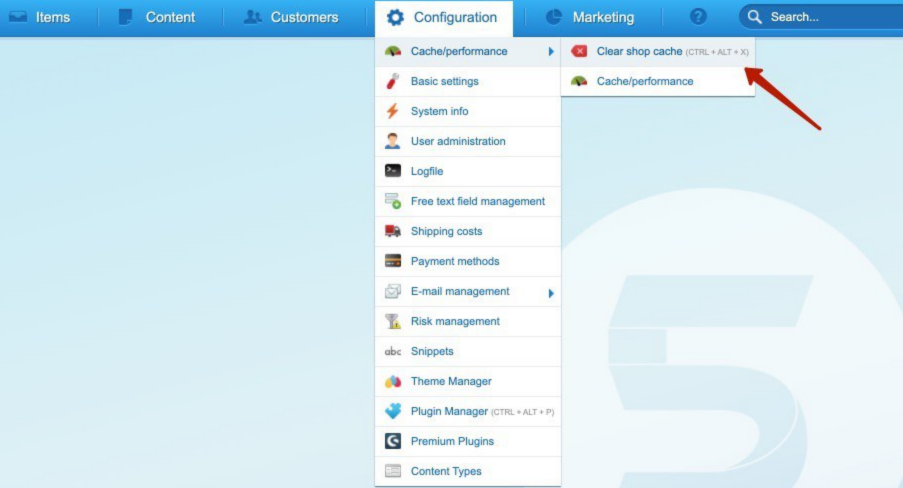
Task: Open Plugin Manager
Action: (x=468, y=411)
